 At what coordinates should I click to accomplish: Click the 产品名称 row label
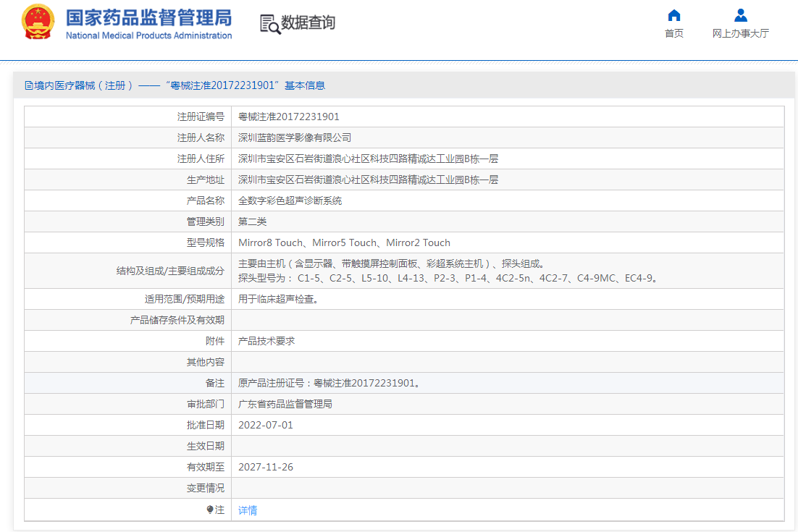[206, 200]
